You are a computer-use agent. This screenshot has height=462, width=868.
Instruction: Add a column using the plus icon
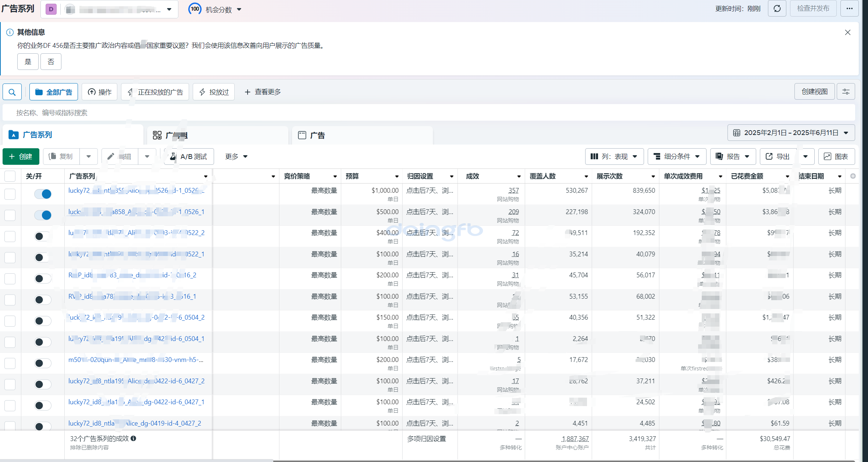[x=853, y=176]
